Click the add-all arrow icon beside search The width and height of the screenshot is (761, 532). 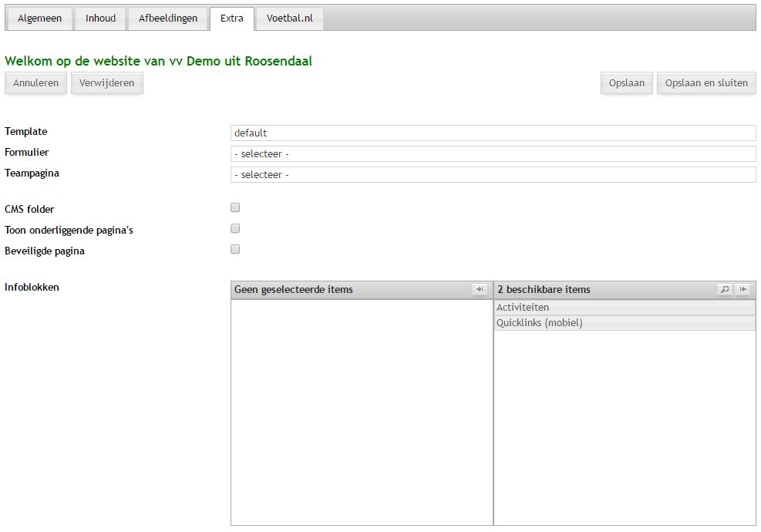[742, 290]
